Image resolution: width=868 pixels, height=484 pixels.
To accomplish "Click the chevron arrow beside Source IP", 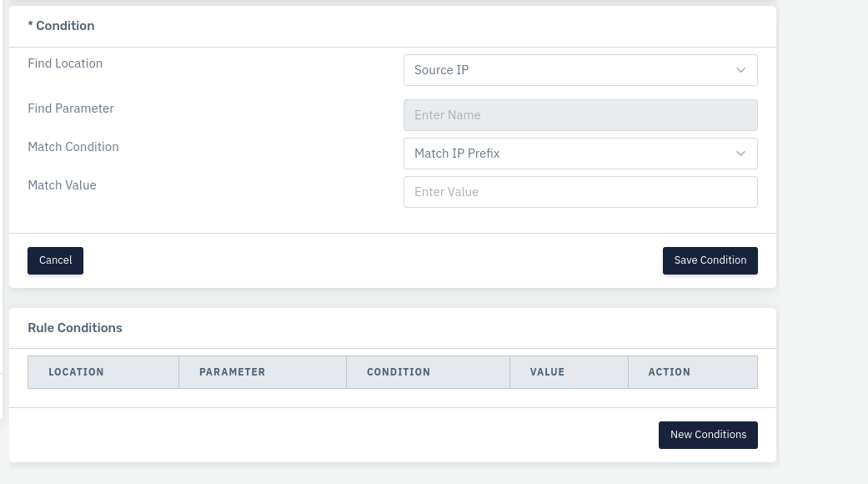I will coord(740,70).
